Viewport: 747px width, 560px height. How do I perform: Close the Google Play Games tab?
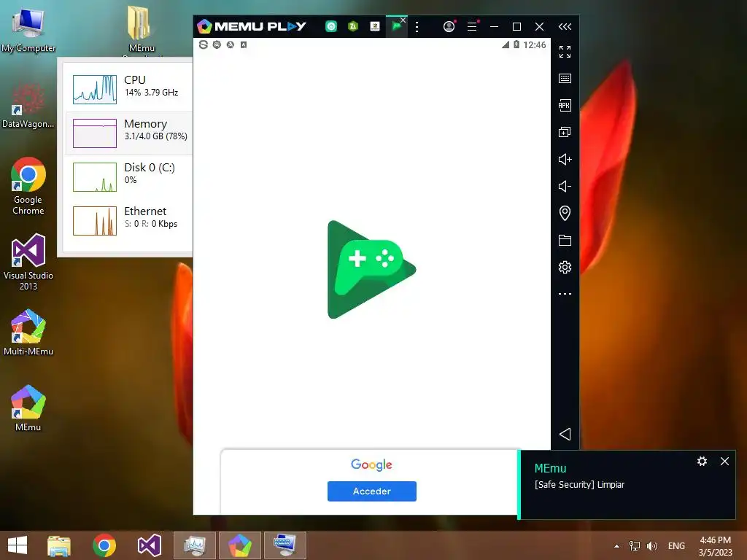(403, 20)
